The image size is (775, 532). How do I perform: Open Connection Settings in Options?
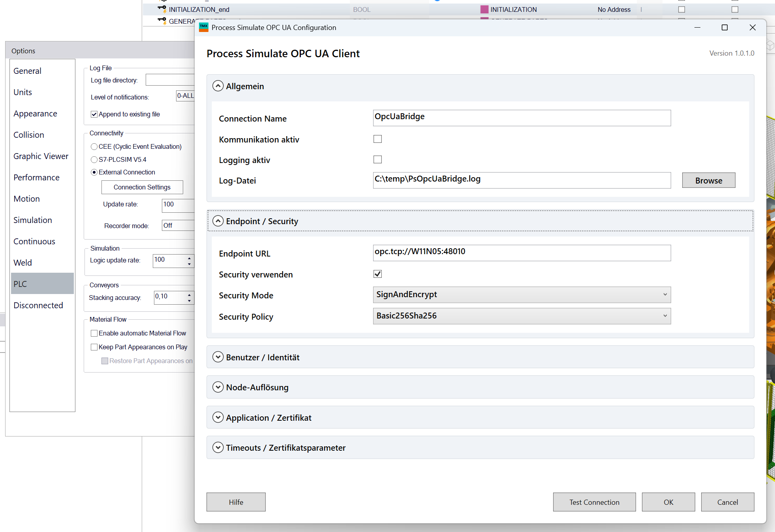click(142, 187)
